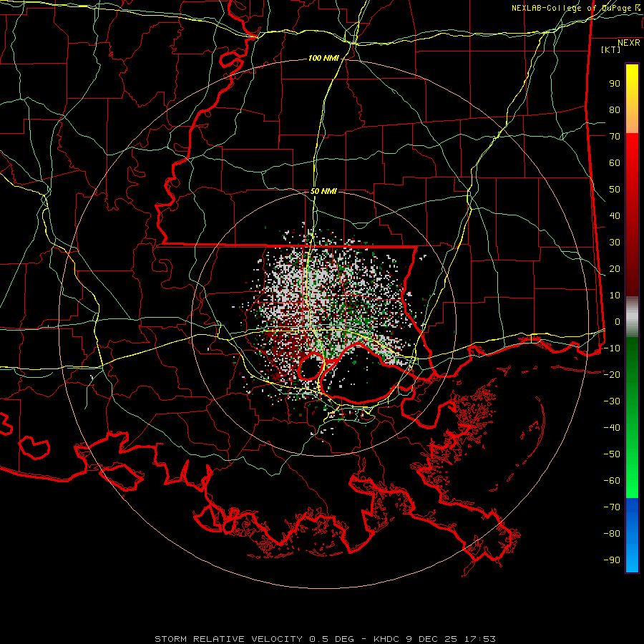Click the positive 60 scale label

click(x=615, y=163)
